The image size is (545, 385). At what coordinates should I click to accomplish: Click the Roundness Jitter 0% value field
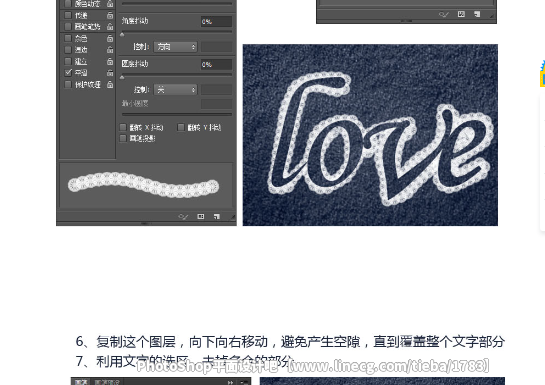(x=216, y=64)
